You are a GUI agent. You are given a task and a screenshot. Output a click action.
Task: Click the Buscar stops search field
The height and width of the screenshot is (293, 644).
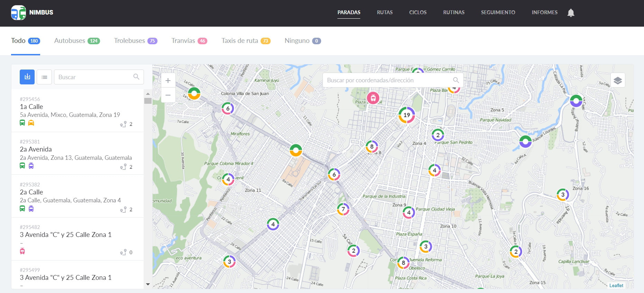94,77
